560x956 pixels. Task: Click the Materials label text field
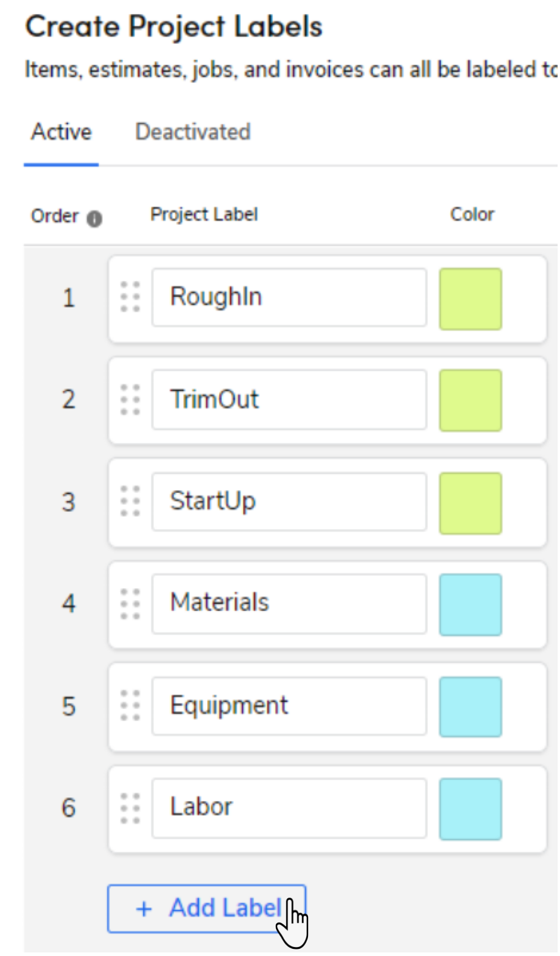tap(289, 603)
